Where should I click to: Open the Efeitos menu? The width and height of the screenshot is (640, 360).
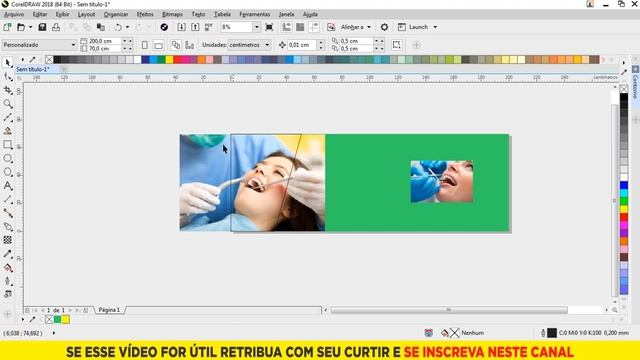pos(145,14)
